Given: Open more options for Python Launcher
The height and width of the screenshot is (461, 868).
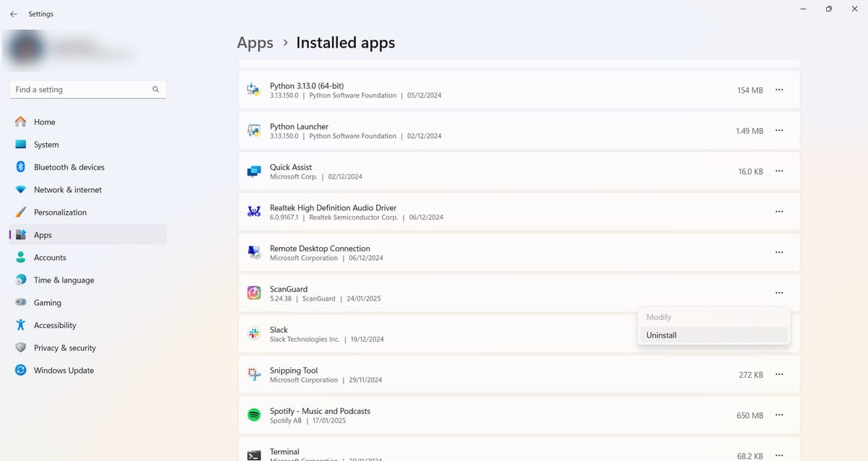Looking at the screenshot, I should pyautogui.click(x=779, y=131).
